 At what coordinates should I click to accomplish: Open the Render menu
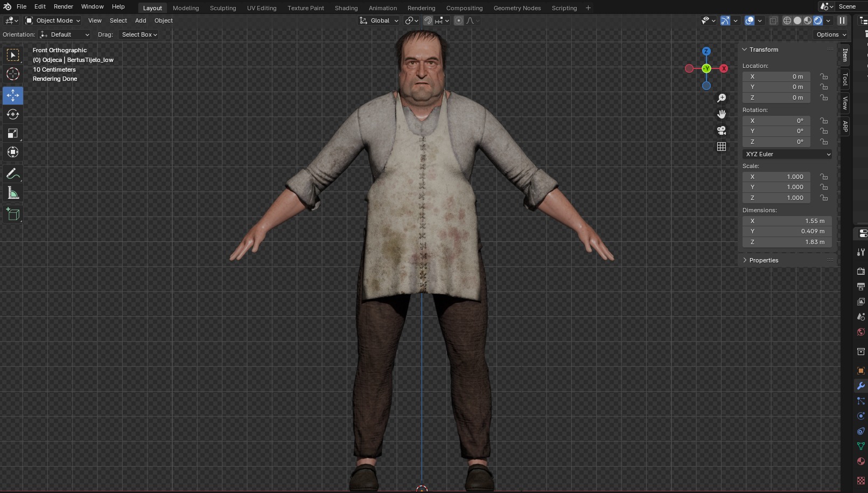(x=63, y=6)
